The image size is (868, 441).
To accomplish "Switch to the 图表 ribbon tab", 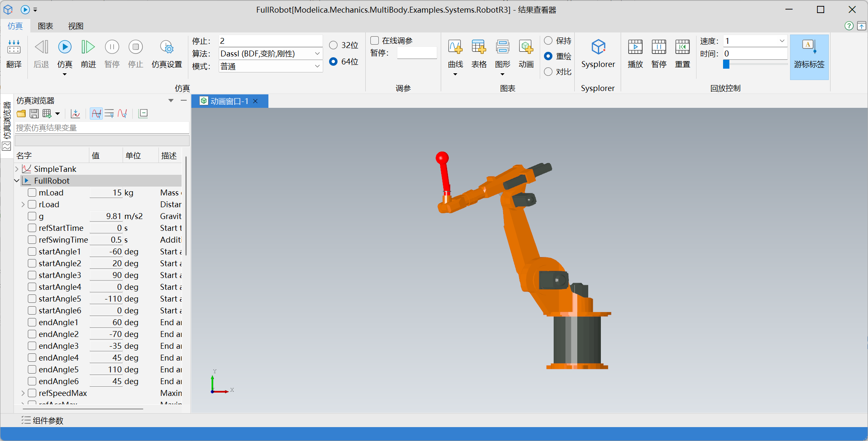I will pos(46,26).
